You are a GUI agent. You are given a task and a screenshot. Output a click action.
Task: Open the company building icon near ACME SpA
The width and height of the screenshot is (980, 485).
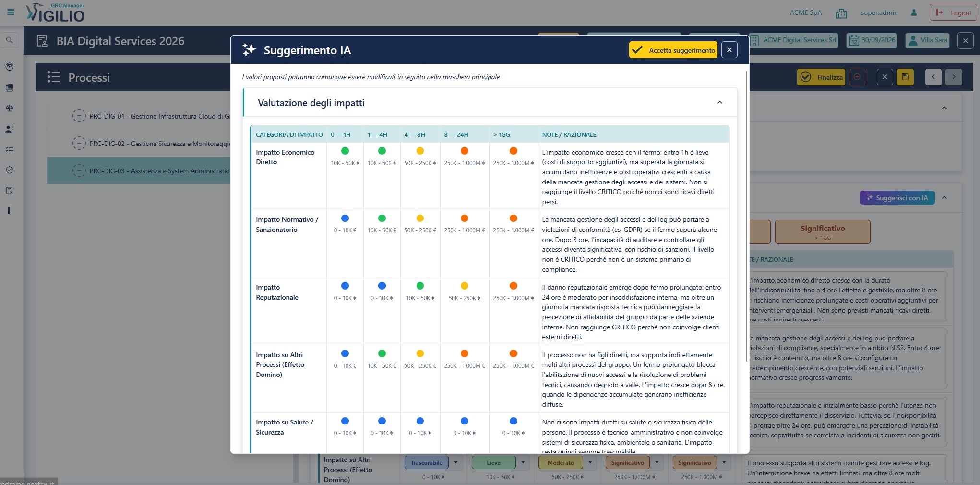(841, 13)
